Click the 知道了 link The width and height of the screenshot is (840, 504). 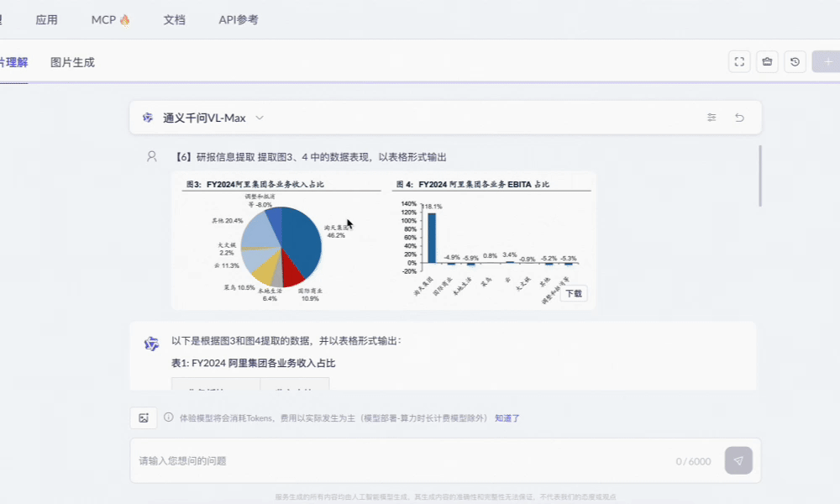(x=507, y=418)
